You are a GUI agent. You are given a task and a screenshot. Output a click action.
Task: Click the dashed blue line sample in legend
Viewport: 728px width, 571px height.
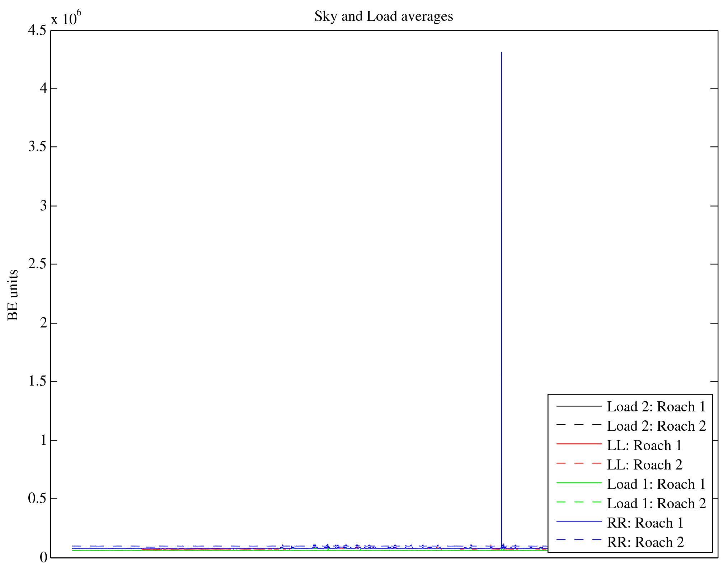pos(579,540)
